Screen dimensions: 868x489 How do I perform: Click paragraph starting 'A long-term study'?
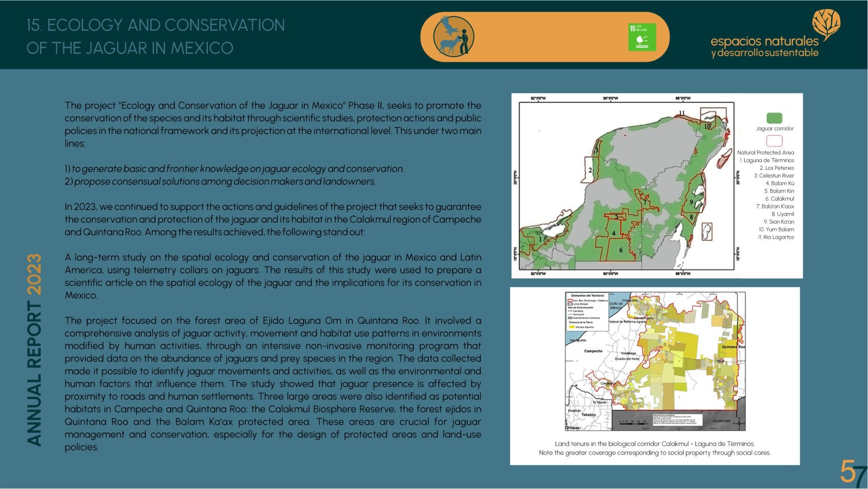(x=273, y=276)
